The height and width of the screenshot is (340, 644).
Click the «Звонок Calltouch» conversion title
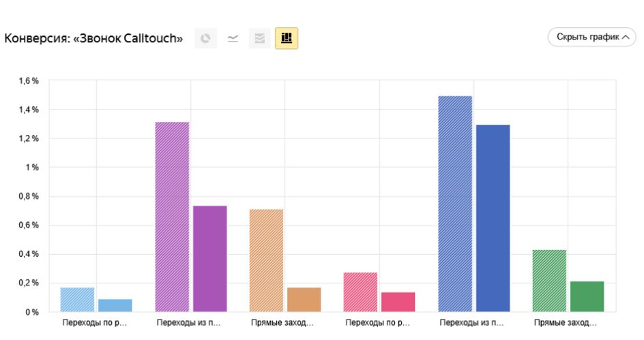pos(93,39)
